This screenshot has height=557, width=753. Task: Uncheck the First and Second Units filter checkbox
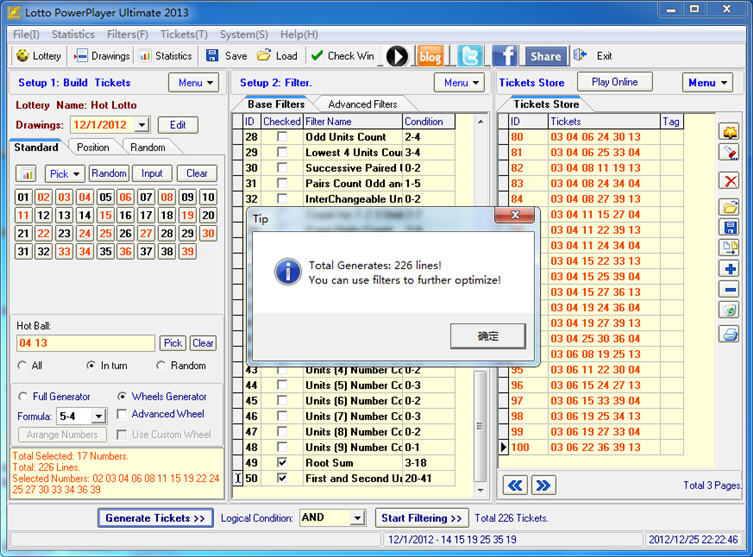(282, 478)
